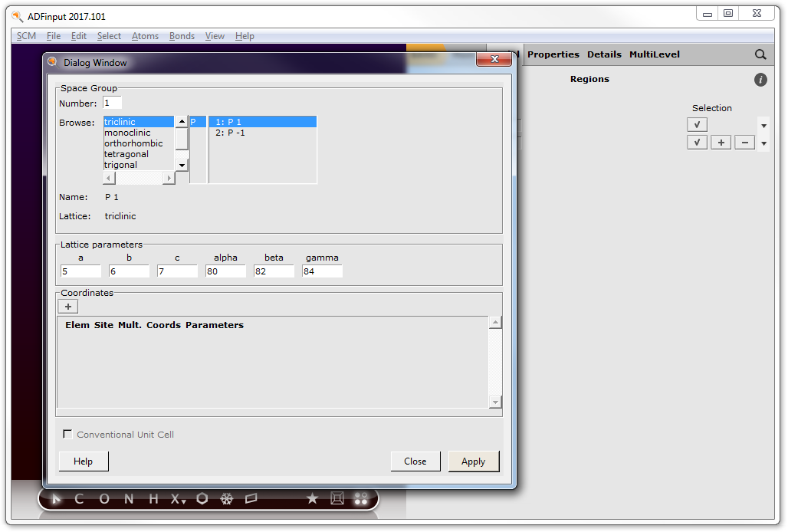This screenshot has width=788, height=532.
Task: Click the search magnifier icon
Action: click(x=760, y=54)
